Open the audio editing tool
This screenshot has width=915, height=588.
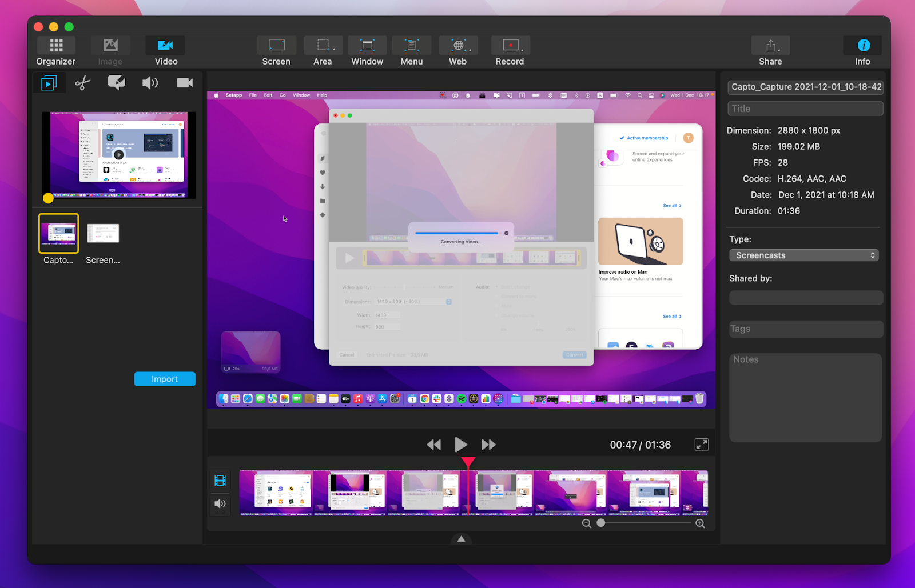(150, 82)
